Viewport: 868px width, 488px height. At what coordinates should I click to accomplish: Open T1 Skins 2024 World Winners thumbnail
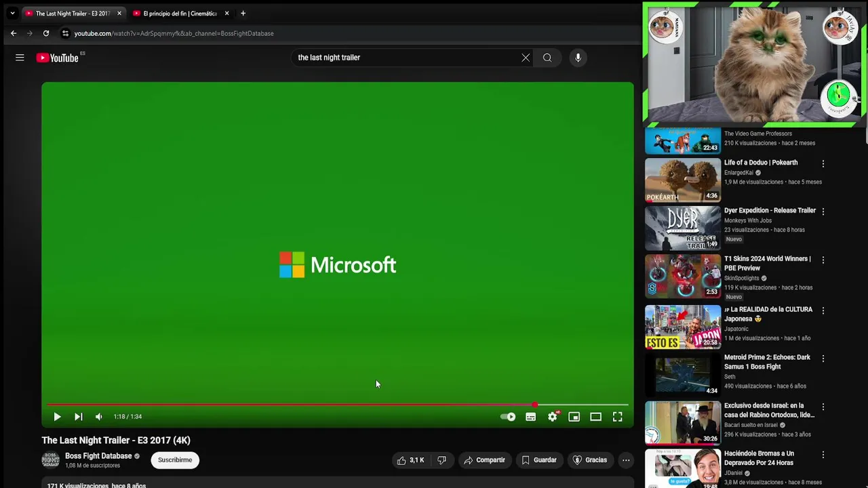tap(683, 276)
